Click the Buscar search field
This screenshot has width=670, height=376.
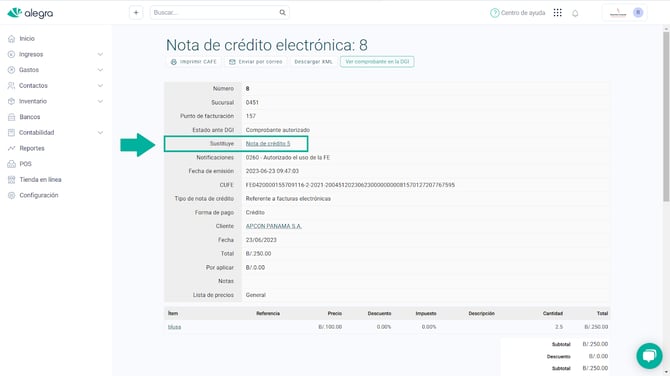pos(214,12)
